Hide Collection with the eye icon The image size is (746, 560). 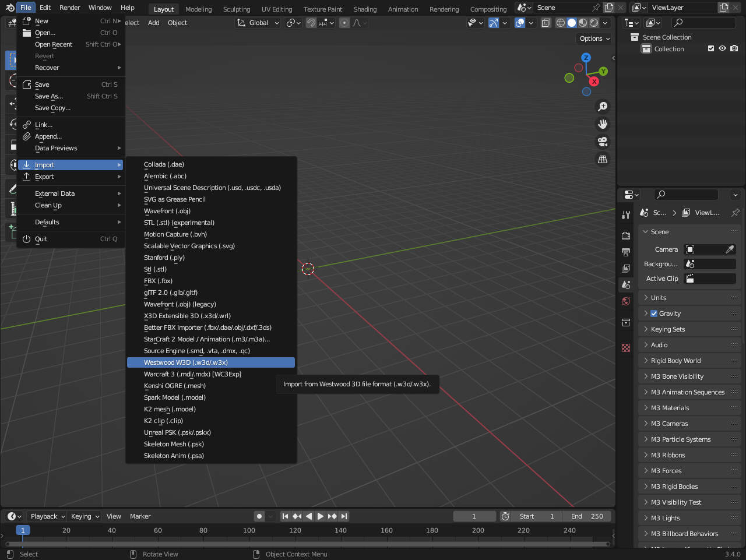[x=722, y=49]
